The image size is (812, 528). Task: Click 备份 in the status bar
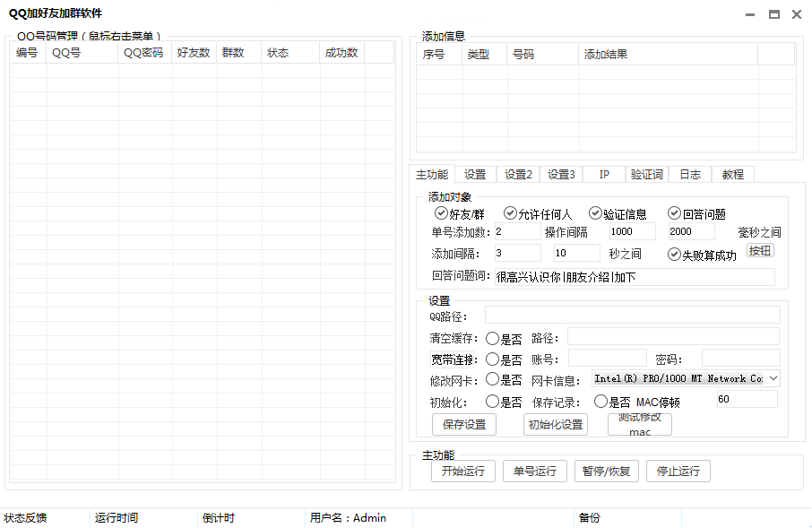[590, 517]
